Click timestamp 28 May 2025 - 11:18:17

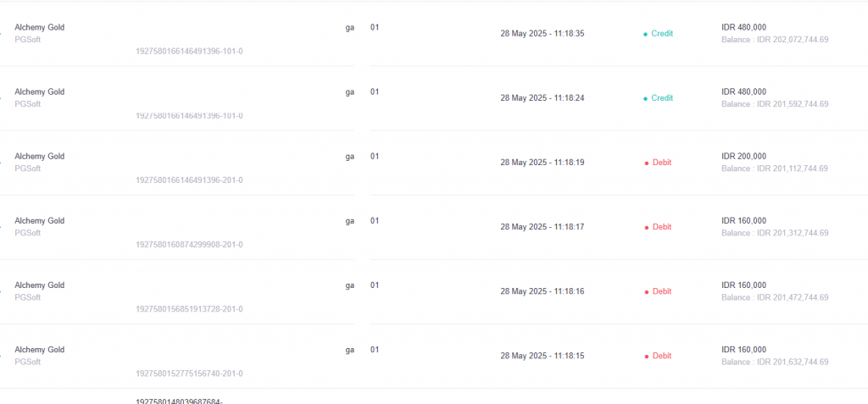tap(542, 227)
